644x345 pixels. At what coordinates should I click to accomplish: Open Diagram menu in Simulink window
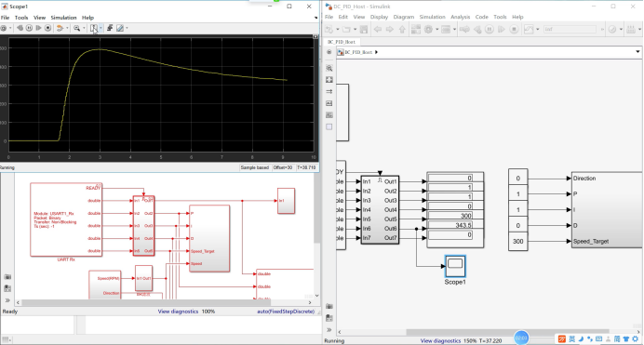tap(404, 17)
